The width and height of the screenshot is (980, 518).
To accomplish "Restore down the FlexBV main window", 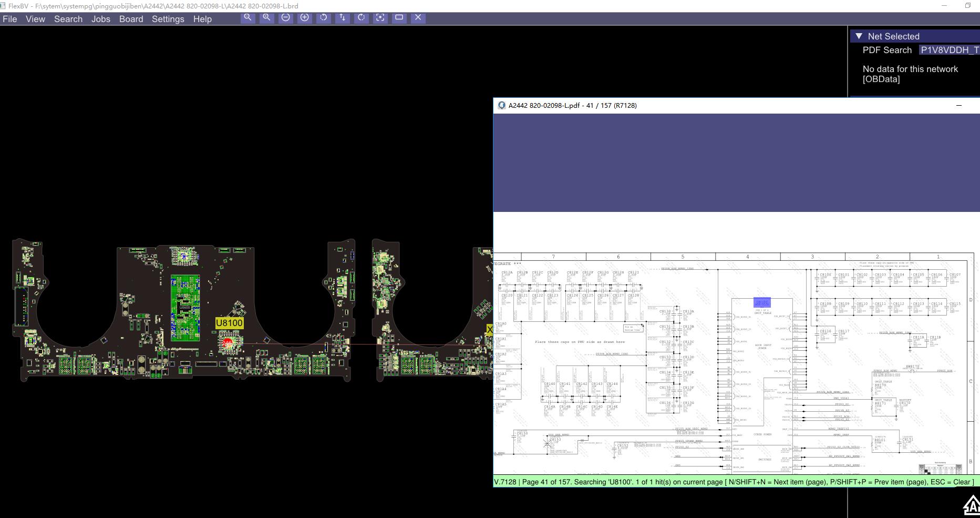I will point(967,6).
